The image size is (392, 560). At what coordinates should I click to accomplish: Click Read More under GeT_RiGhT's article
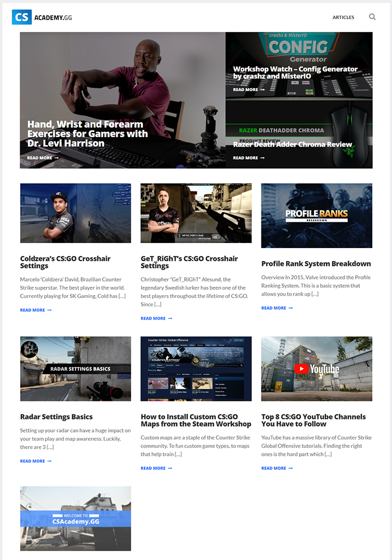point(156,318)
